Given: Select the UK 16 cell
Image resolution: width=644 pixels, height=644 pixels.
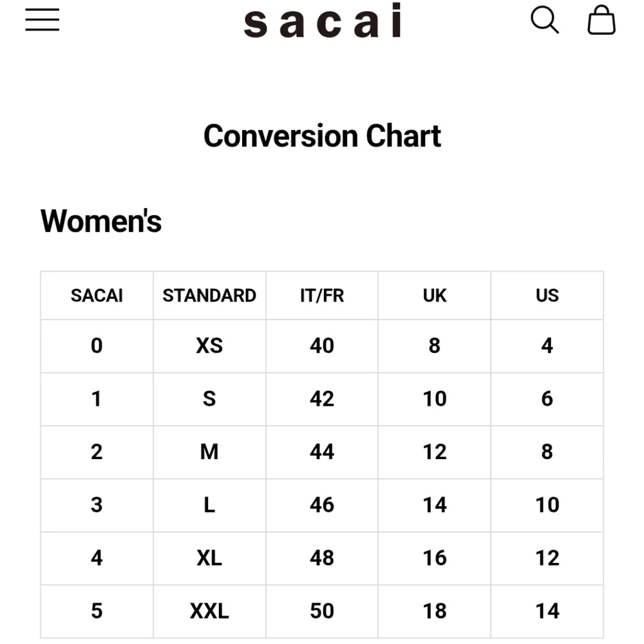Looking at the screenshot, I should click(435, 558).
